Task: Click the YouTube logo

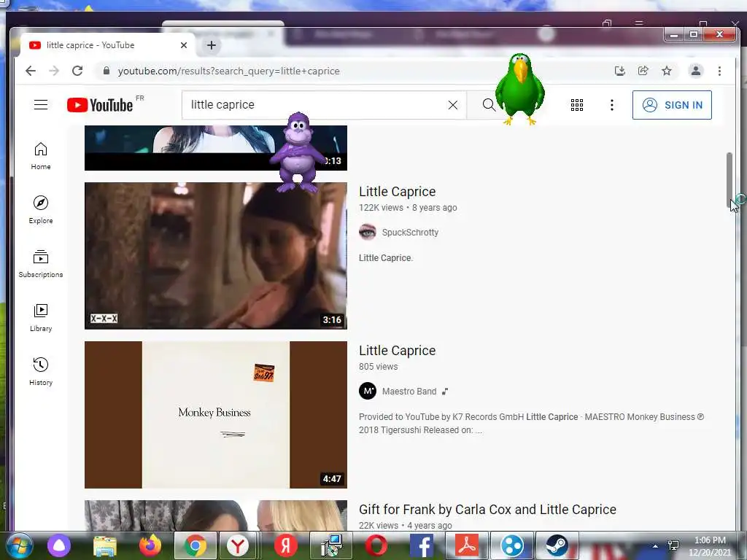Action: (99, 105)
